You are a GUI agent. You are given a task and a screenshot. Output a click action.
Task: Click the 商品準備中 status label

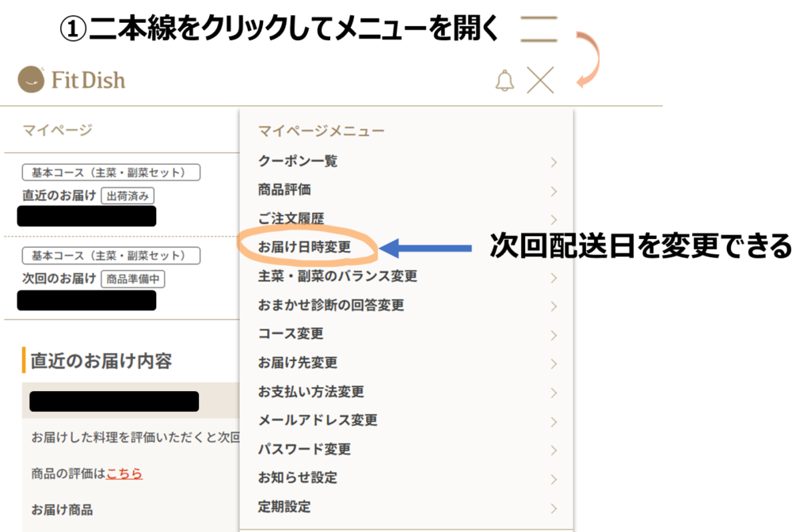tap(132, 279)
